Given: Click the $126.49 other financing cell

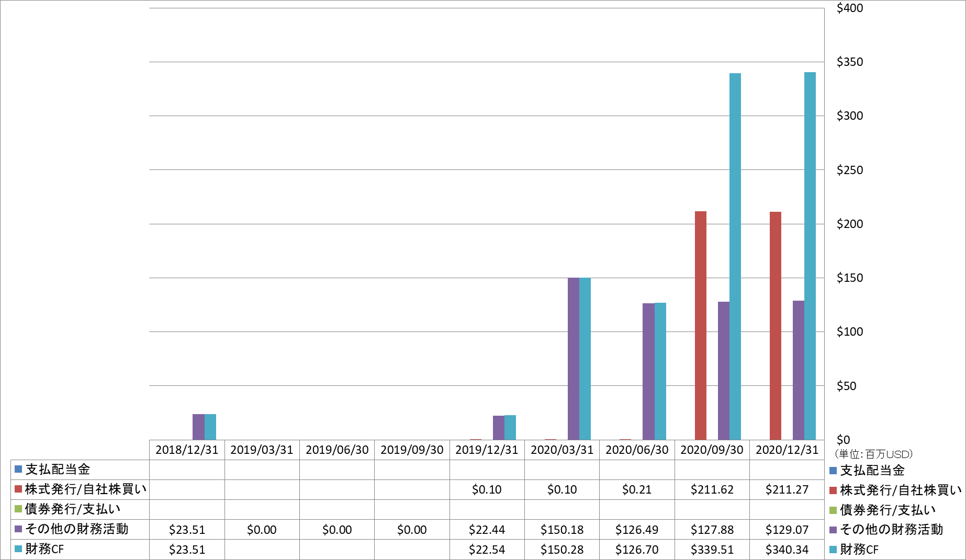Looking at the screenshot, I should click(x=637, y=530).
